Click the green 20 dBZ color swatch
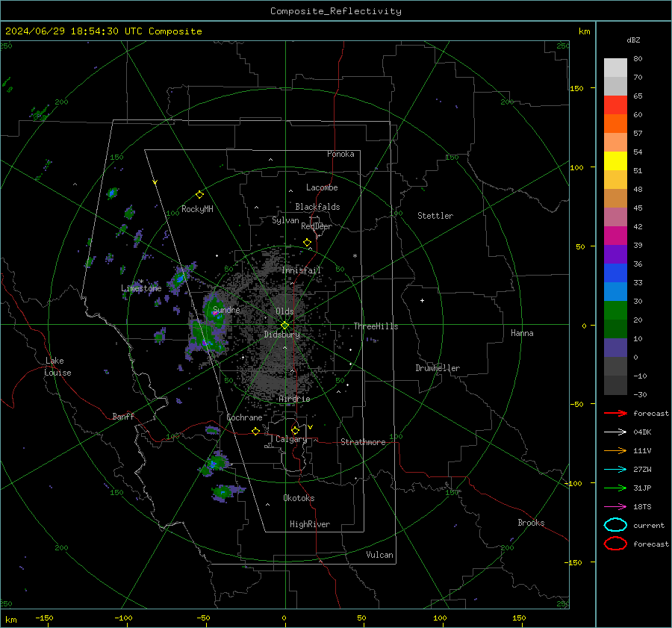Image resolution: width=672 pixels, height=628 pixels. coord(615,310)
